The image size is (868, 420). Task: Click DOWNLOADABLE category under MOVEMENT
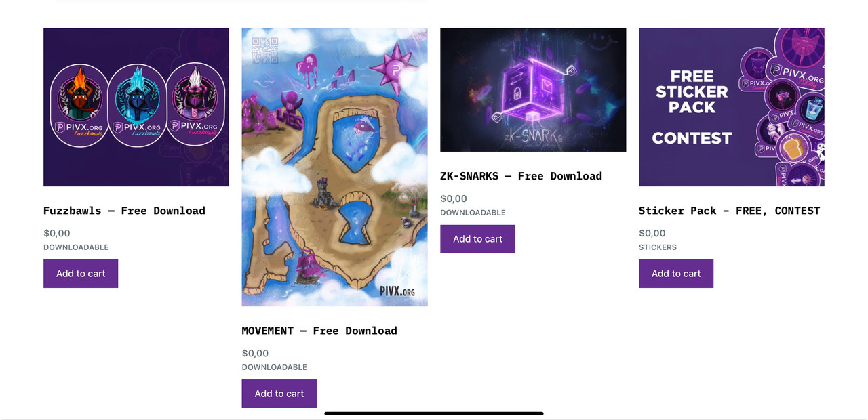(275, 367)
